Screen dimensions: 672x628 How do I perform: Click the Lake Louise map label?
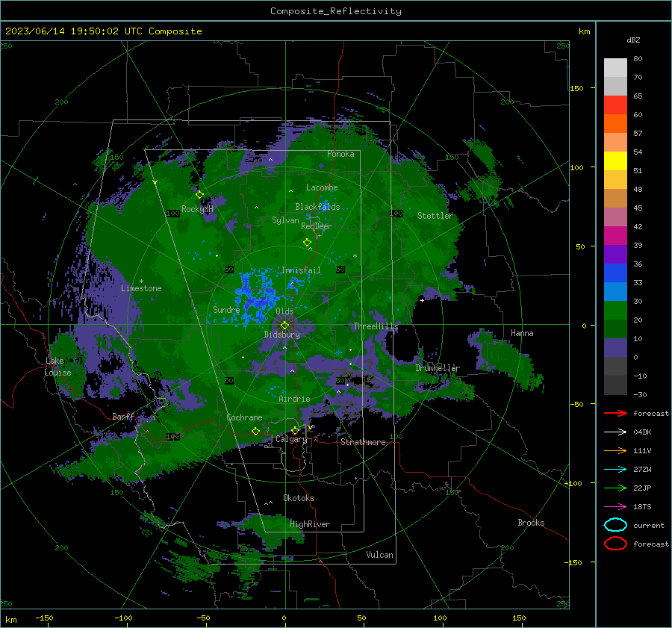pyautogui.click(x=57, y=367)
